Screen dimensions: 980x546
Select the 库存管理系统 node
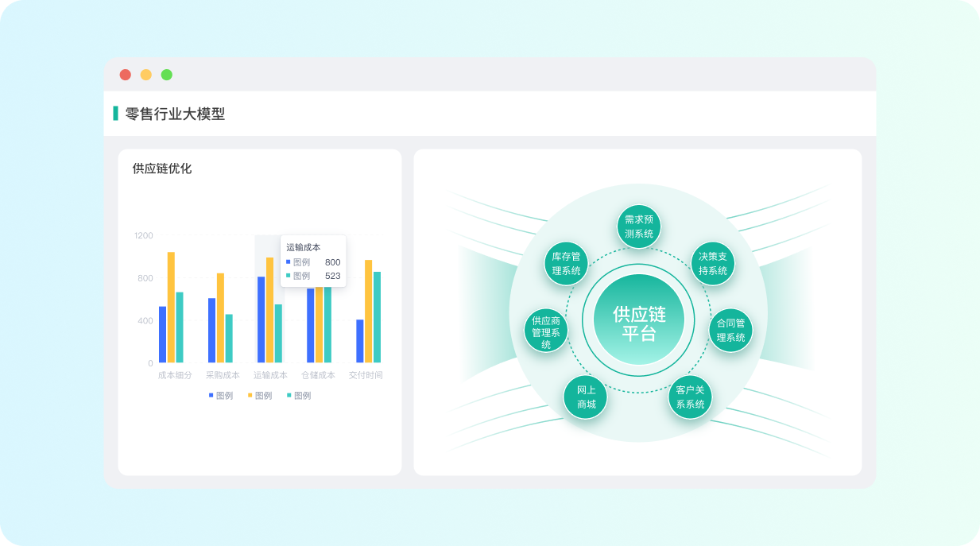(567, 264)
